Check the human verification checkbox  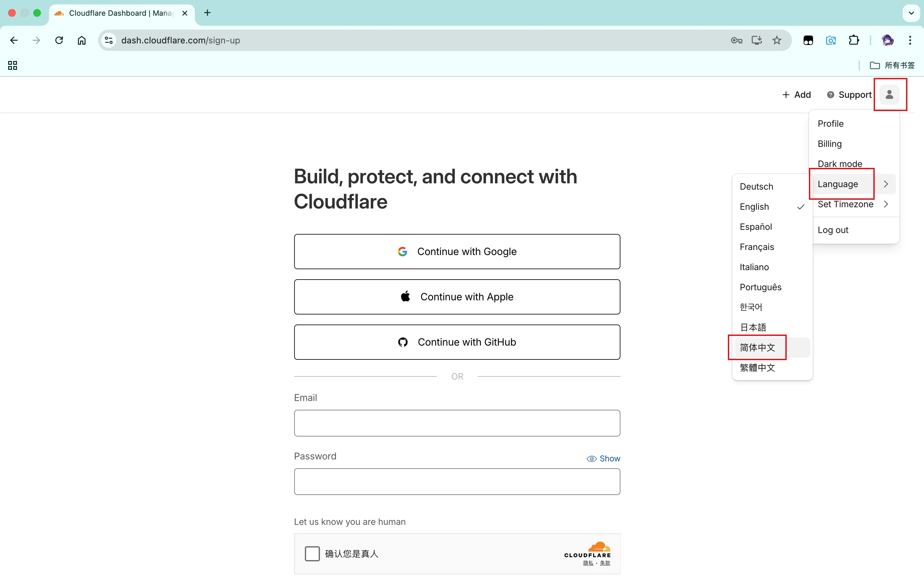312,553
